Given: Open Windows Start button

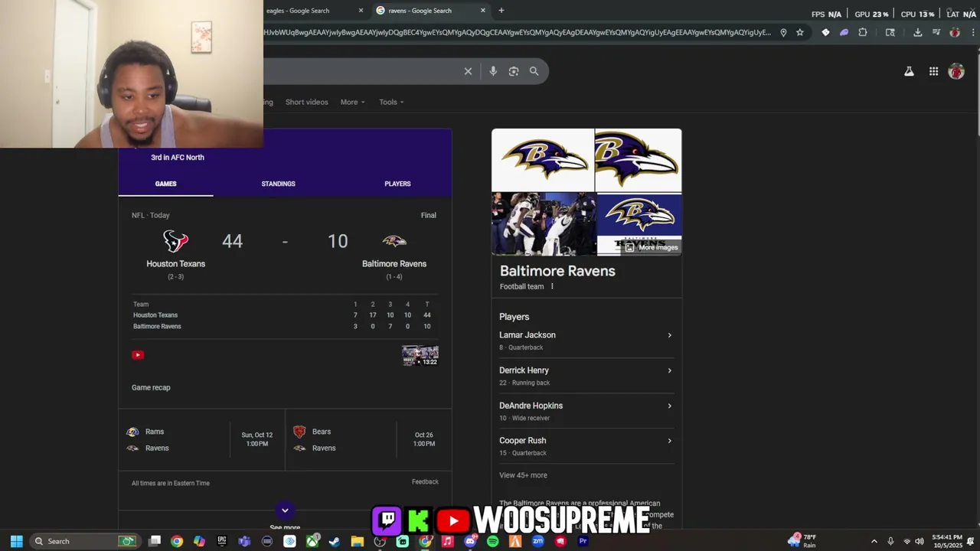Looking at the screenshot, I should point(16,541).
